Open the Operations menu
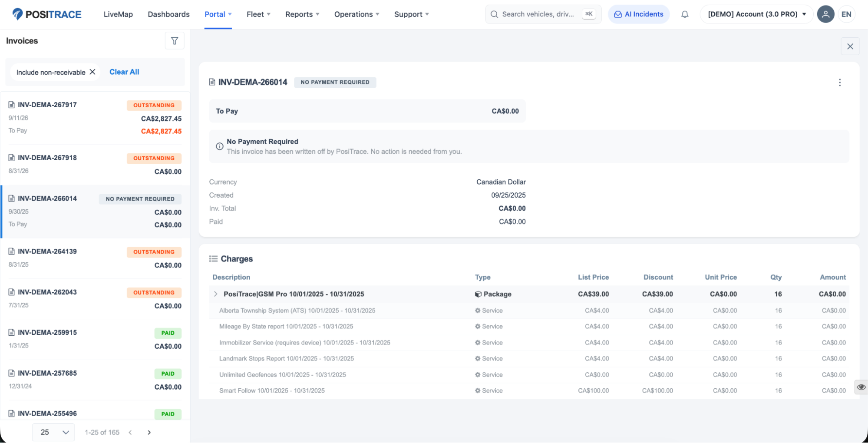The height and width of the screenshot is (443, 868). click(356, 14)
